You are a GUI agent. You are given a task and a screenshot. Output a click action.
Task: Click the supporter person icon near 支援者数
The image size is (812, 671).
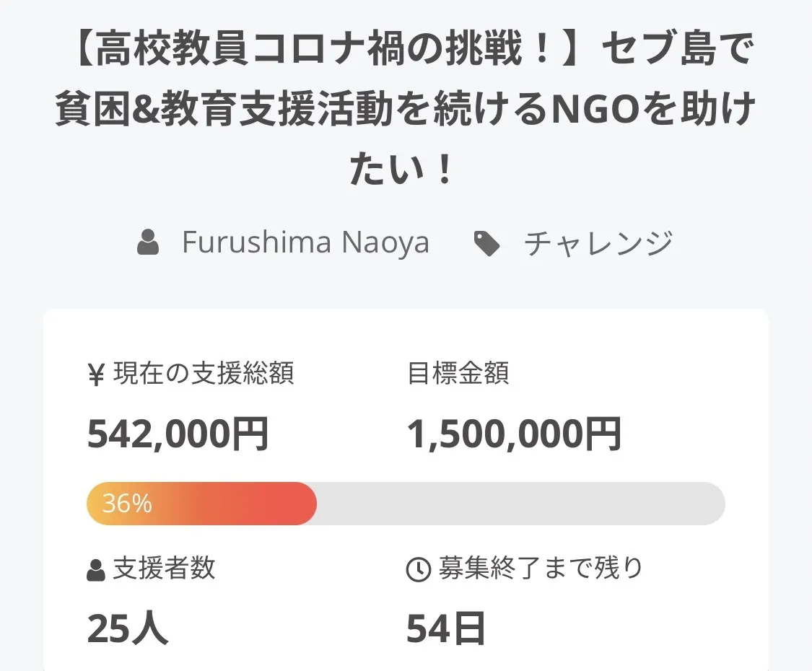(96, 571)
